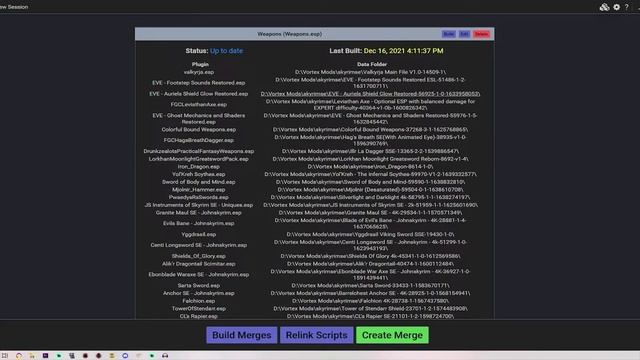Click the Edit button for Weapons merge

point(464,34)
